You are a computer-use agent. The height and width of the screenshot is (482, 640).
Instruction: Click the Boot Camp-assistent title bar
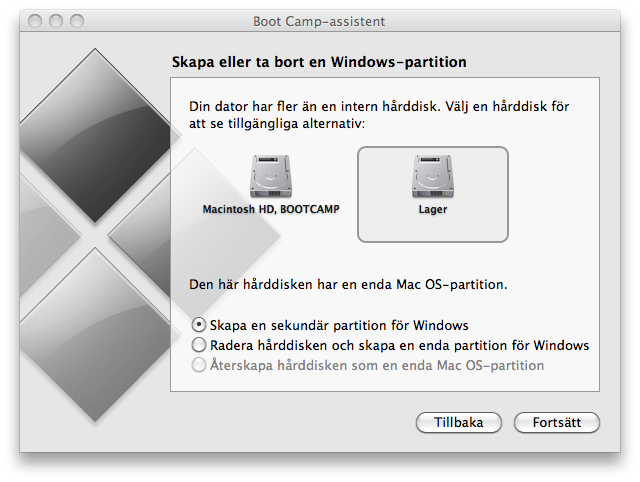[x=320, y=21]
